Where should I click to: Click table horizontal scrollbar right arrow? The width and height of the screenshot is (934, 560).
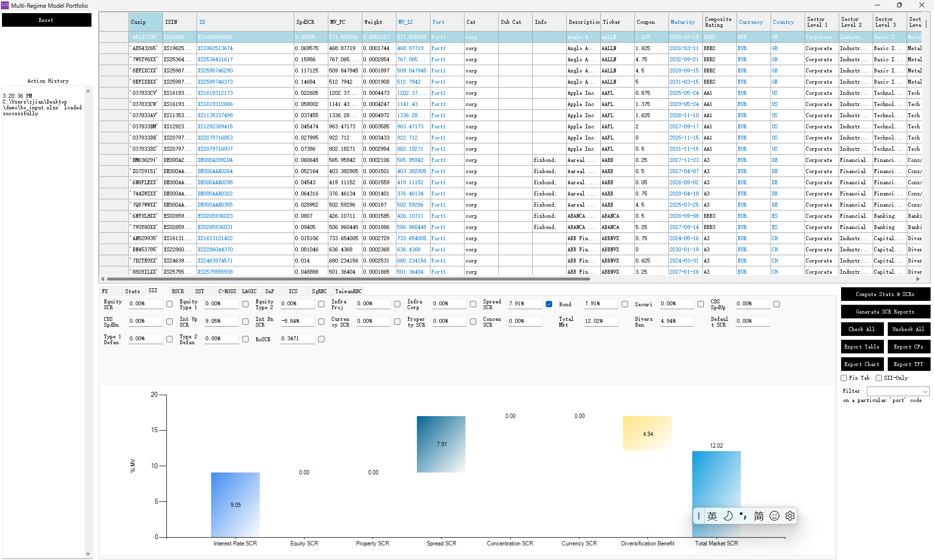coord(918,279)
